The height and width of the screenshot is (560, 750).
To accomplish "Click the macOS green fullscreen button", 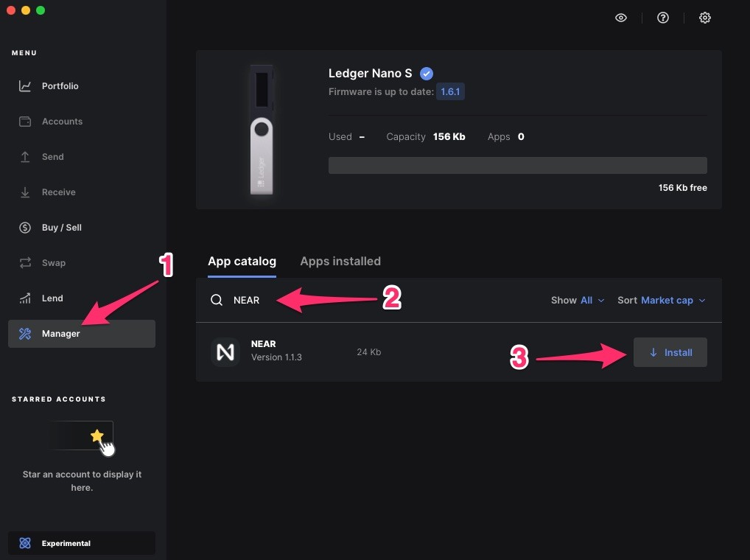I will pyautogui.click(x=41, y=10).
